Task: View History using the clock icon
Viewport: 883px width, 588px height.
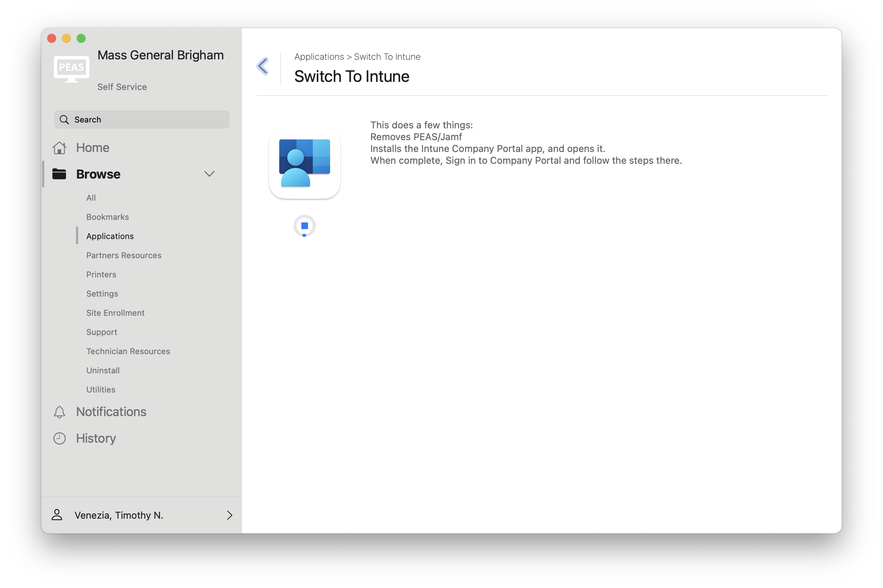Action: click(x=60, y=437)
